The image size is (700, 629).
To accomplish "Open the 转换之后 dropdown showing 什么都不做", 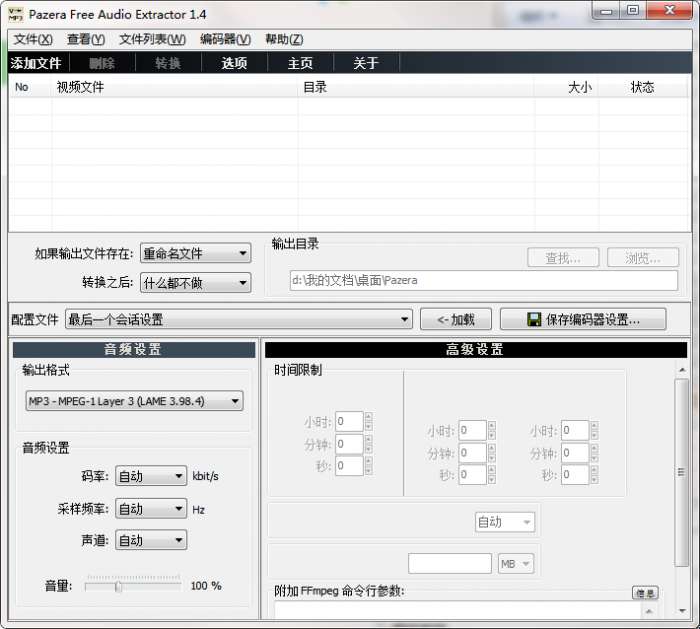I will coord(196,283).
